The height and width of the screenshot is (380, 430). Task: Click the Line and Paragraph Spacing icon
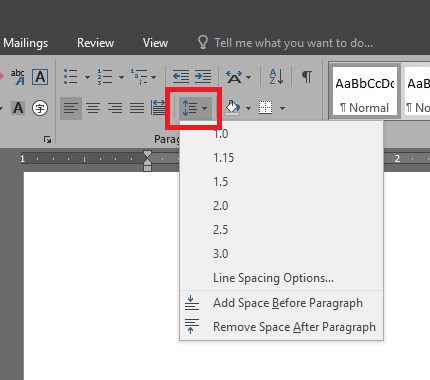click(x=190, y=108)
